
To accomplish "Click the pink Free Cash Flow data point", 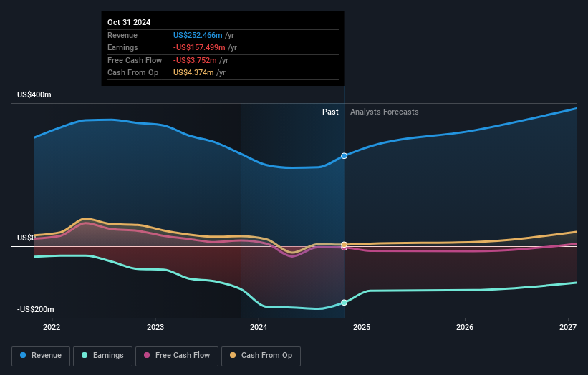I will (x=344, y=248).
